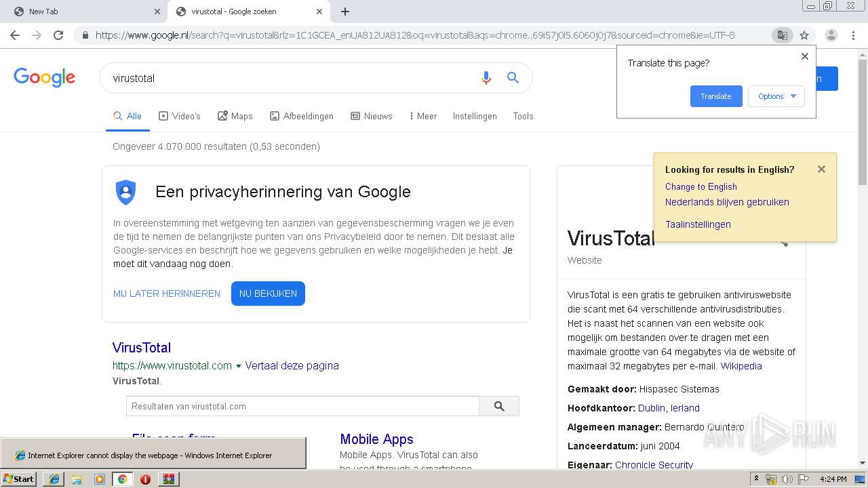
Task: Click Change to English link
Action: 701,186
